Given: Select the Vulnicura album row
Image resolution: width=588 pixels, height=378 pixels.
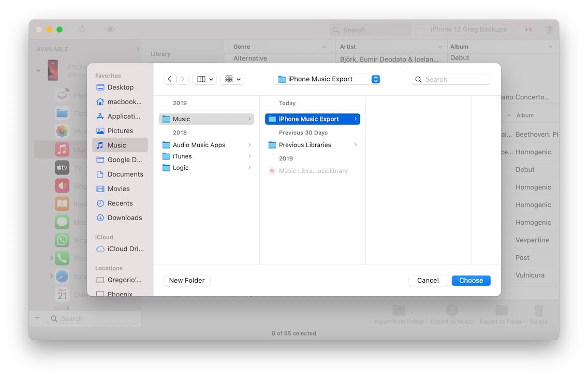Looking at the screenshot, I should [530, 275].
